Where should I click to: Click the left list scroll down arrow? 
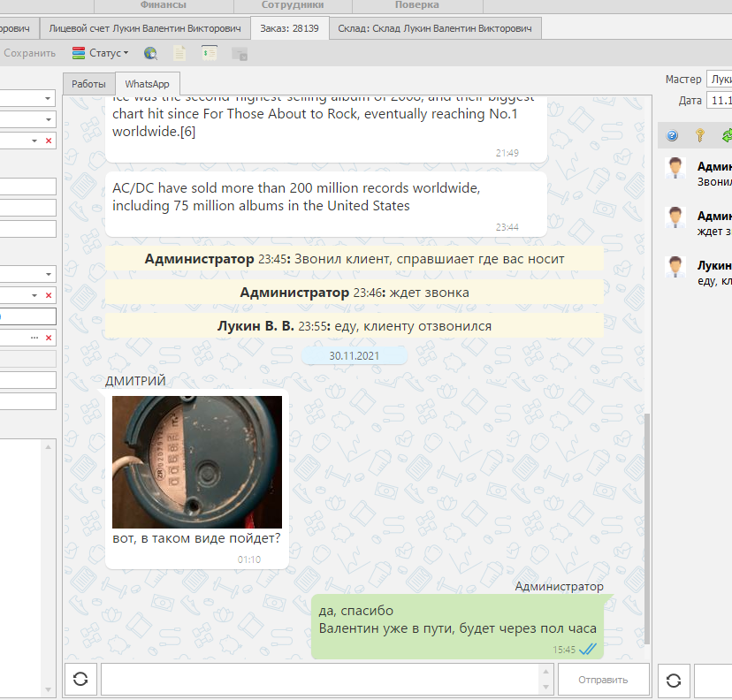coord(49,689)
